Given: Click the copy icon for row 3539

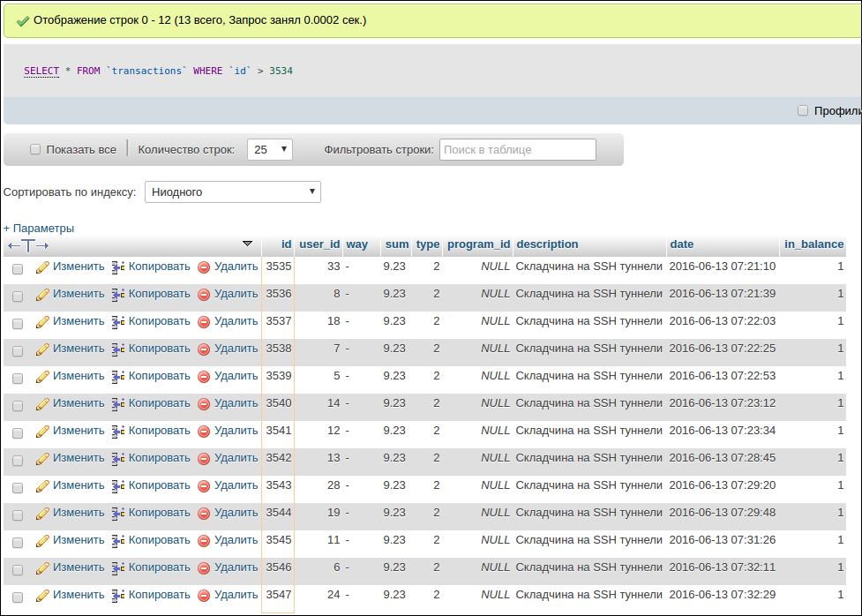Looking at the screenshot, I should (118, 378).
